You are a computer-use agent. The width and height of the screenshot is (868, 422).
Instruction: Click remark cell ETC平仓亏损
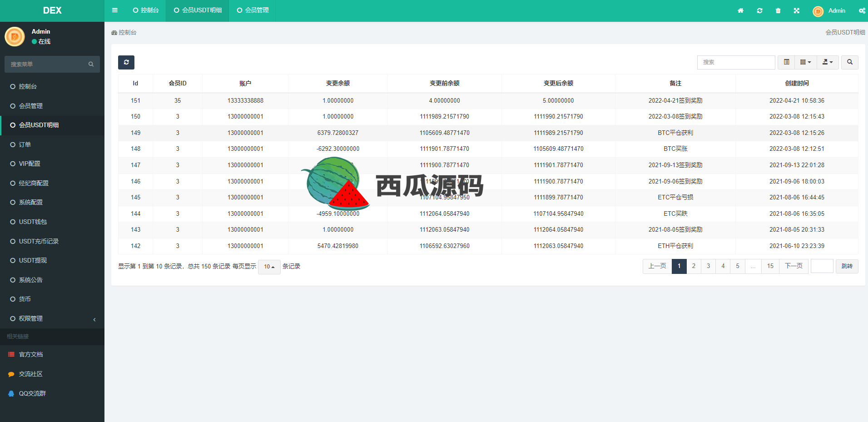pyautogui.click(x=675, y=197)
